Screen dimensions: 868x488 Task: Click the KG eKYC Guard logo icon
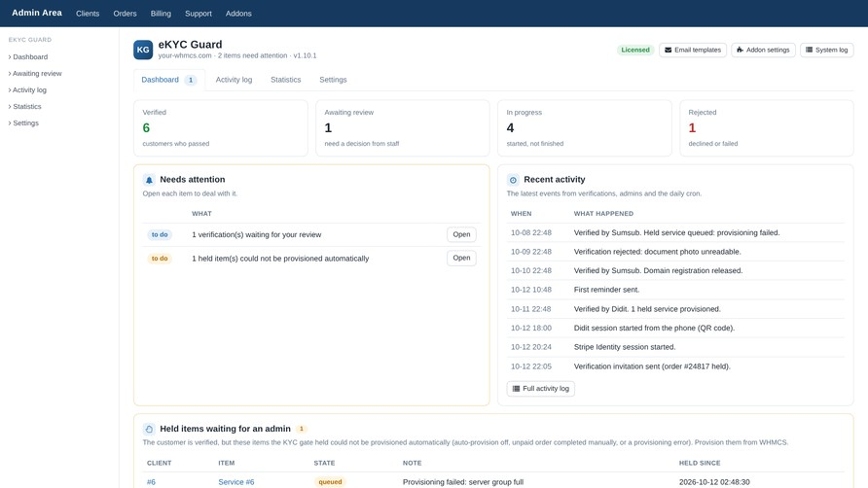[143, 50]
